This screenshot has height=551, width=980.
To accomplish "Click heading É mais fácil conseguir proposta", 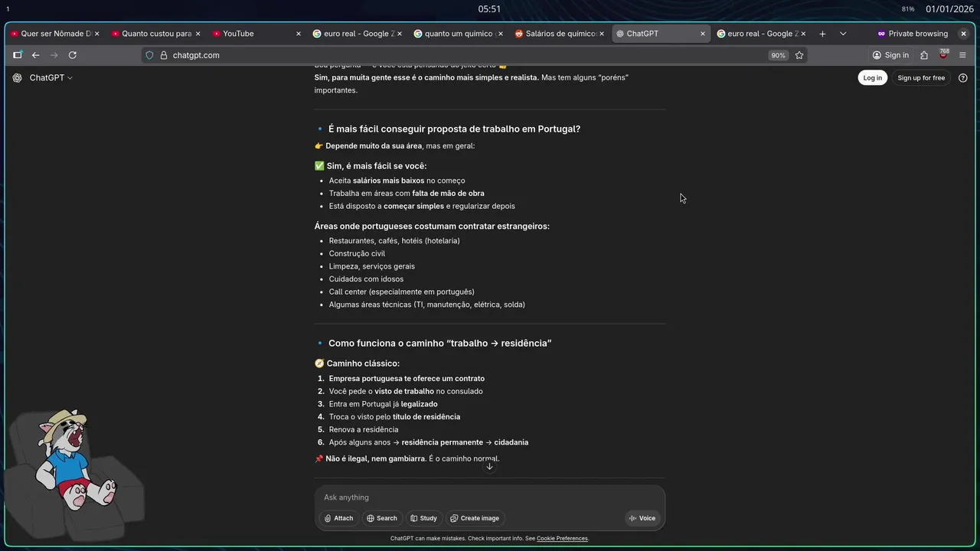I will 454,129.
